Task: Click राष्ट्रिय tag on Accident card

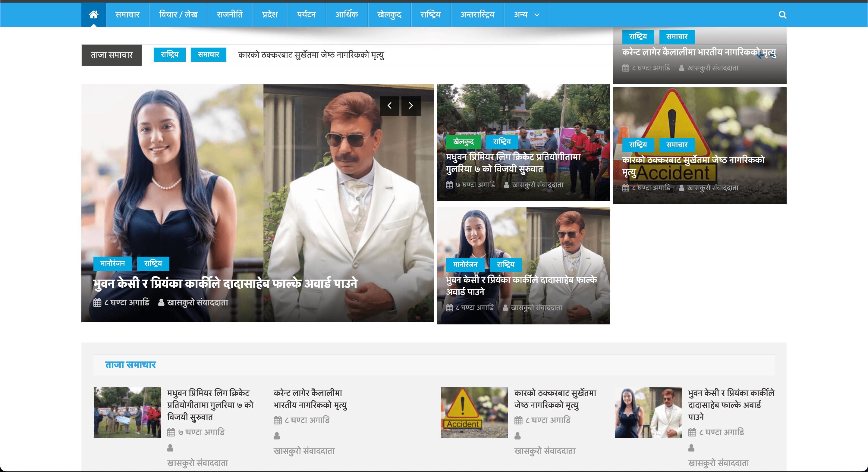Action: click(x=638, y=145)
